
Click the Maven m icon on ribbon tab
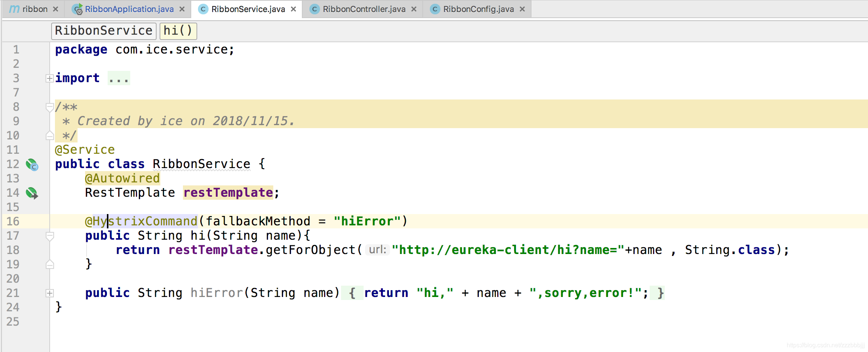tap(14, 9)
